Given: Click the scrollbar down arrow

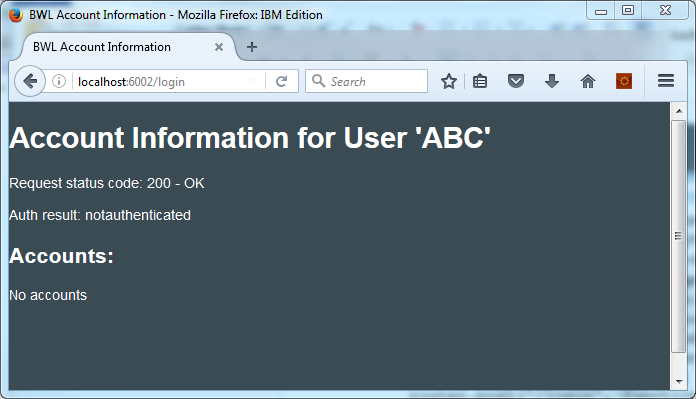Looking at the screenshot, I should point(679,381).
